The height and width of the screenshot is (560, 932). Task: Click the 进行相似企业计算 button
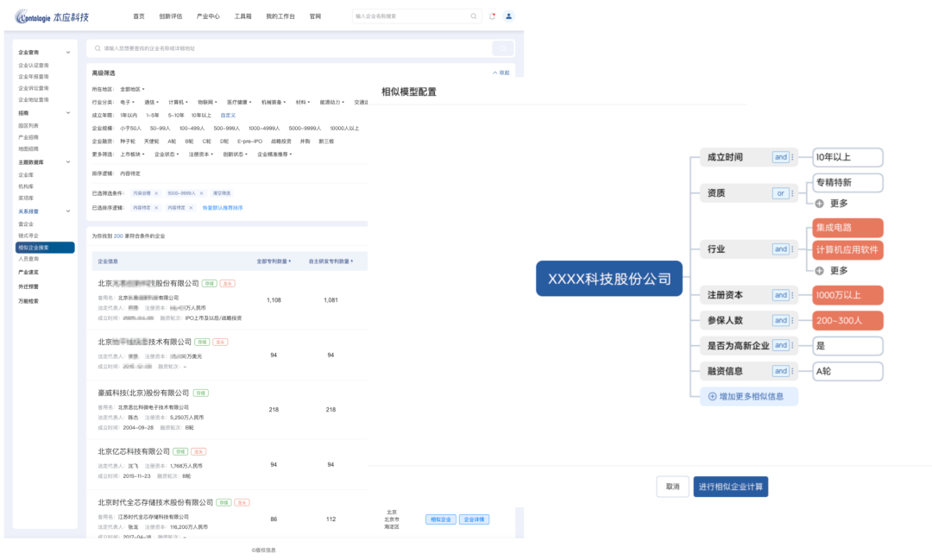coord(730,487)
